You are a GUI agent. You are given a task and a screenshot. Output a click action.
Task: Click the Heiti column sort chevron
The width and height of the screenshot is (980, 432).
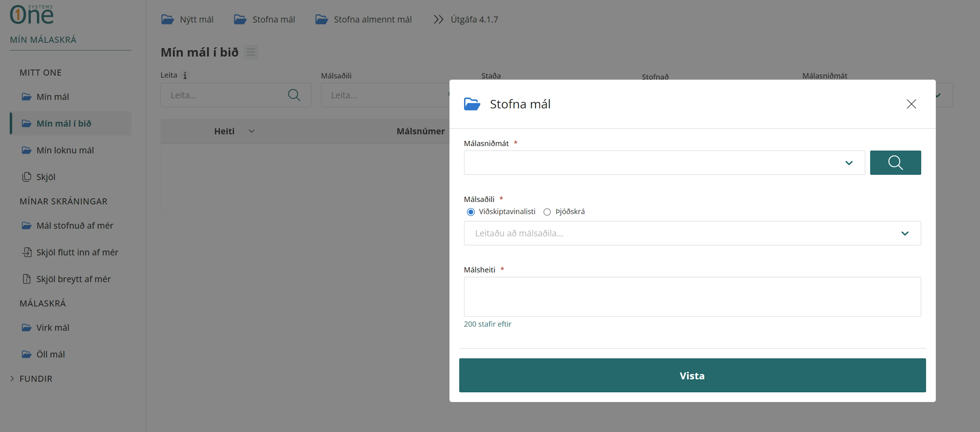(251, 131)
